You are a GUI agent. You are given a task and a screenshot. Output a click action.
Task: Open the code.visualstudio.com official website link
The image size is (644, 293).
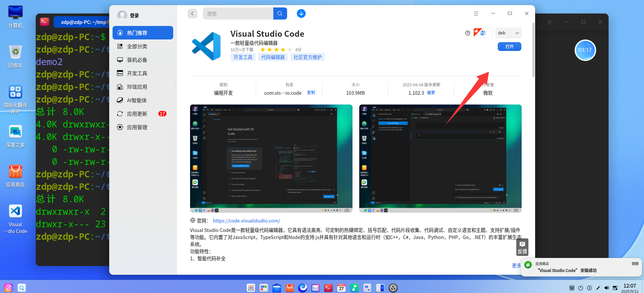click(246, 221)
